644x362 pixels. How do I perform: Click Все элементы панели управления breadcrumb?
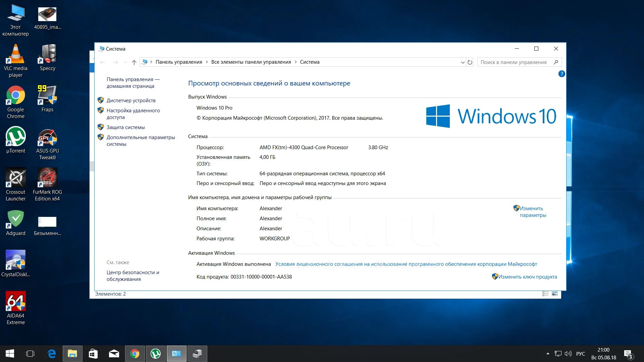[x=251, y=62]
